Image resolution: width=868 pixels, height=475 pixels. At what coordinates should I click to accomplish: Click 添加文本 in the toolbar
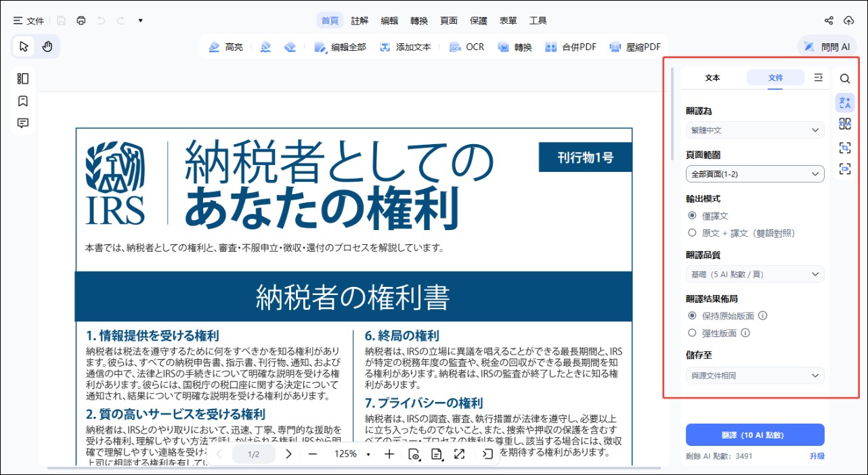[x=406, y=47]
